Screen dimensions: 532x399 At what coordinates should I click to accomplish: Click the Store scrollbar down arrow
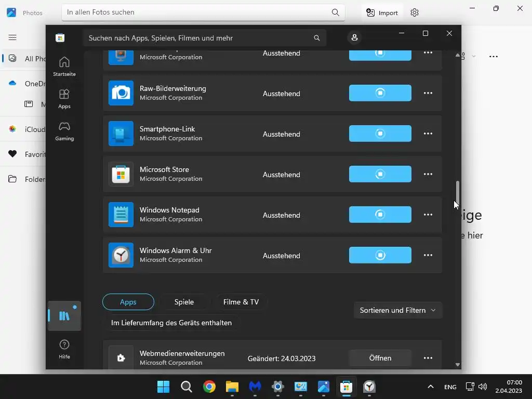[x=457, y=365]
